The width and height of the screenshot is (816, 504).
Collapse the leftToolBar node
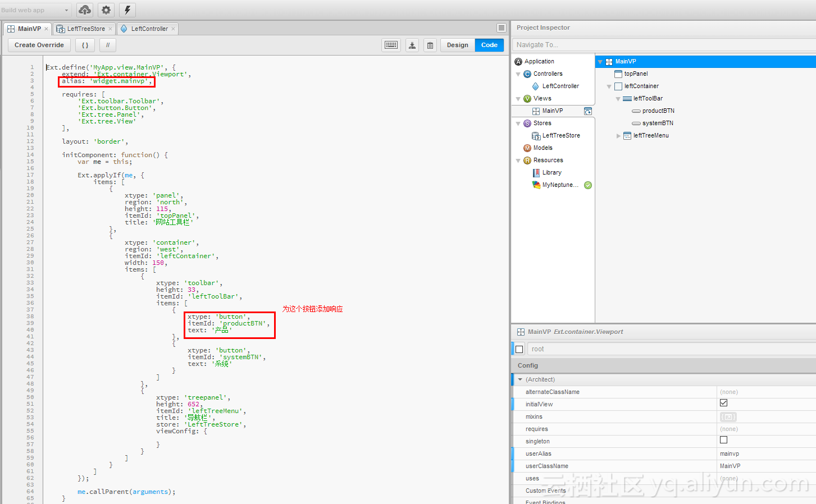pos(618,99)
